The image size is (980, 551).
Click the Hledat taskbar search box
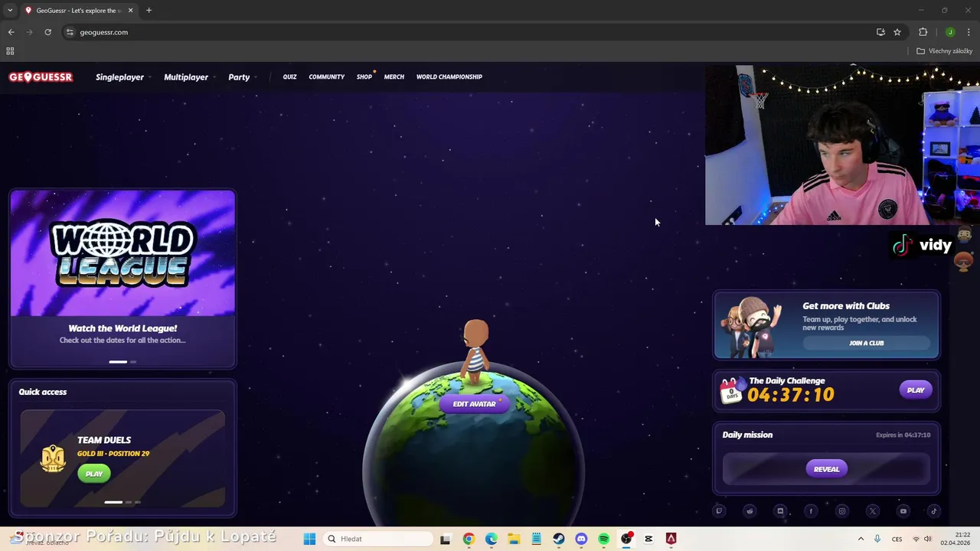tap(378, 539)
